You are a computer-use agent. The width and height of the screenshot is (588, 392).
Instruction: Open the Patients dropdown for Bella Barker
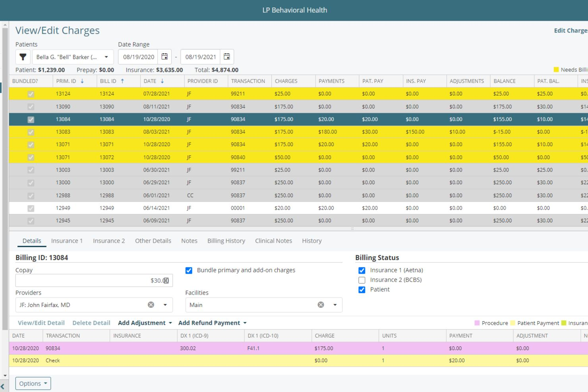tap(73, 57)
